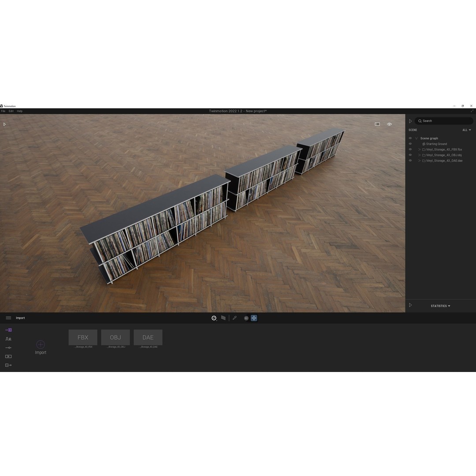Toggle visibility of Vinyl_Storage_43_DAE.dae
The width and height of the screenshot is (476, 476).
pos(410,160)
